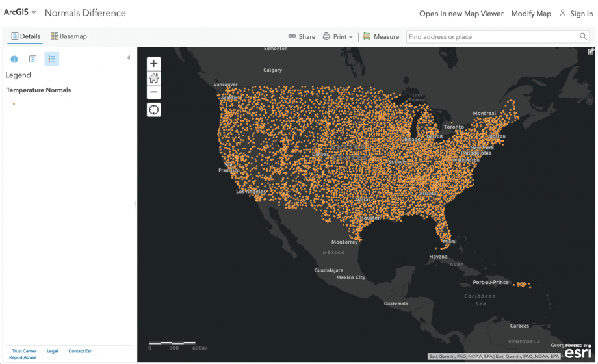The image size is (598, 364).
Task: Open the Legal link
Action: 52,351
